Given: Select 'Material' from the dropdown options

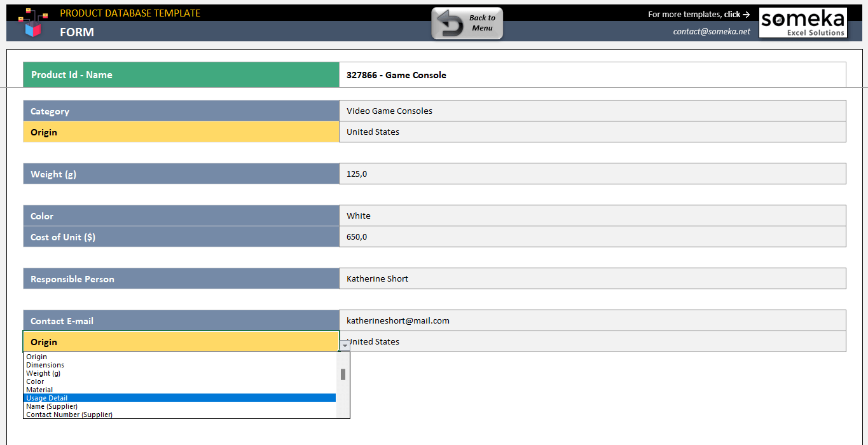Looking at the screenshot, I should (x=39, y=389).
